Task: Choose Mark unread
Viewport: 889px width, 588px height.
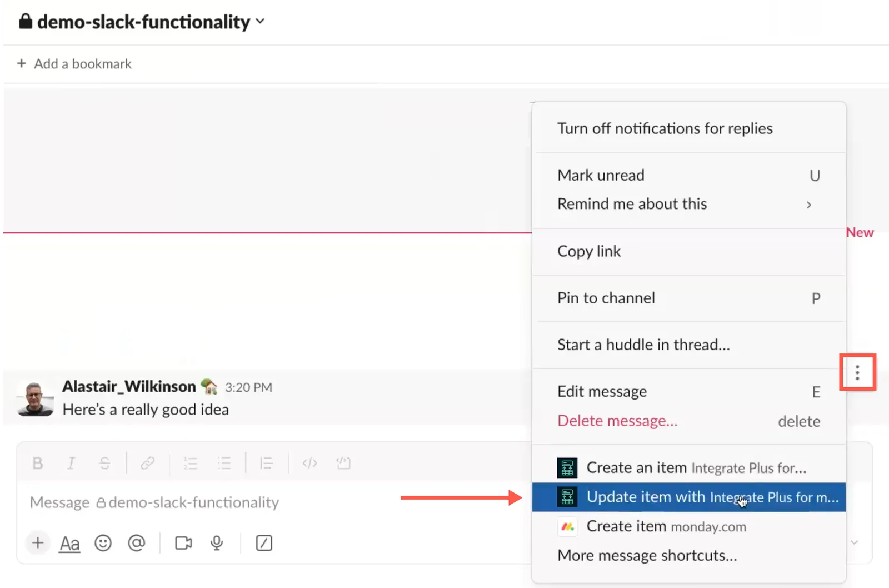Action: click(689, 175)
